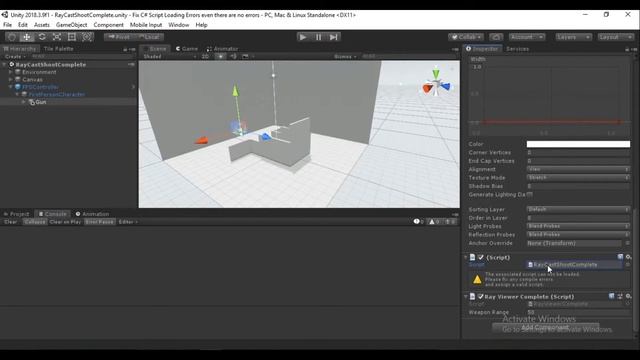Open the Gizmos dropdown
Image resolution: width=640 pixels, height=360 pixels.
coord(345,56)
